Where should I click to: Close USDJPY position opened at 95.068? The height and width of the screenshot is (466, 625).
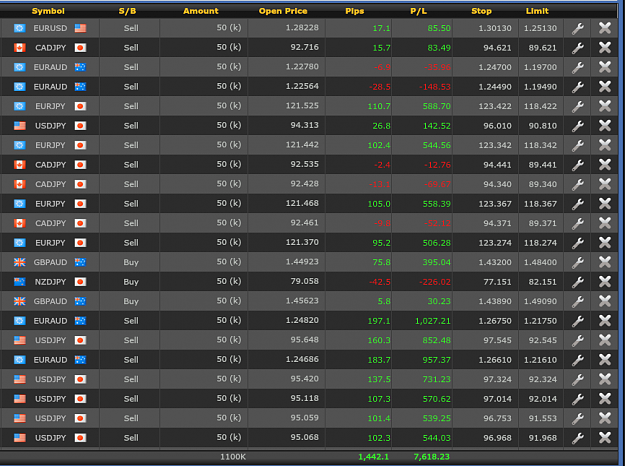(x=605, y=438)
